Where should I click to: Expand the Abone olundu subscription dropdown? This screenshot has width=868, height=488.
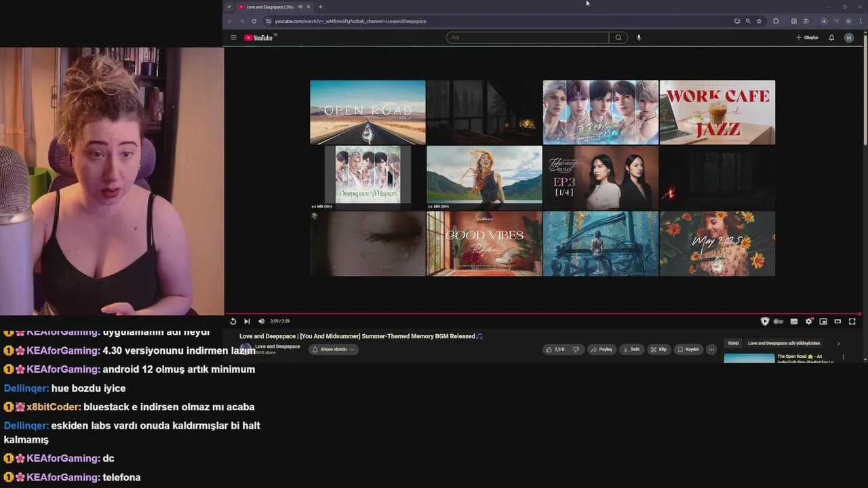[333, 350]
